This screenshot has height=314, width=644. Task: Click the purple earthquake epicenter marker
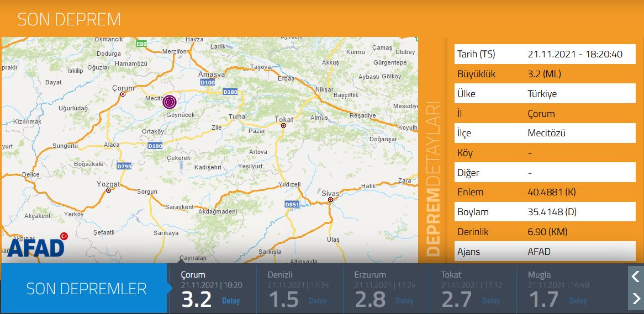pos(170,102)
